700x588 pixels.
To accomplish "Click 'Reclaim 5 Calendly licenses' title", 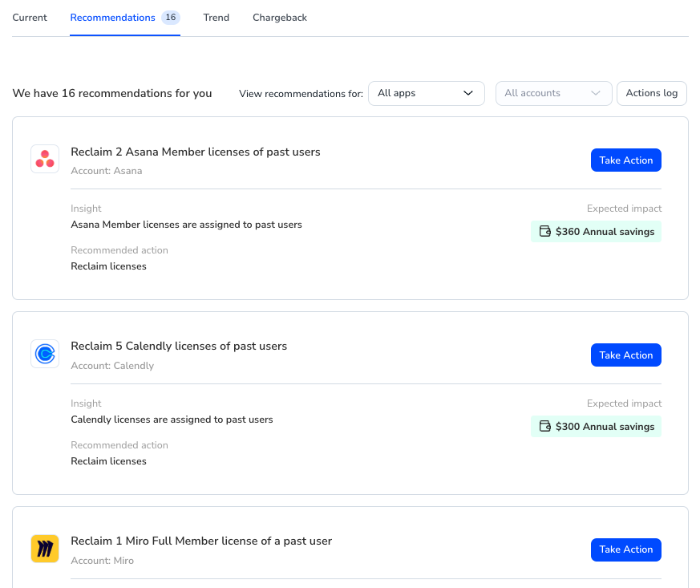I will 179,346.
